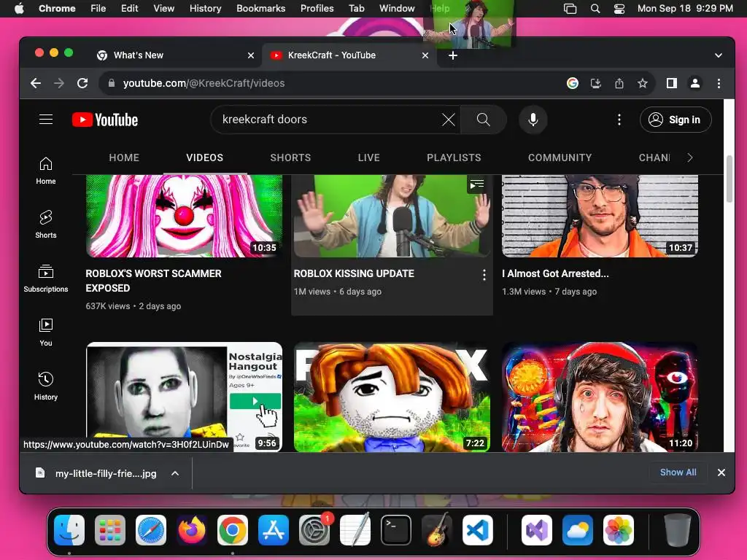Expand download item options chevron
747x560 pixels.
pyautogui.click(x=175, y=473)
